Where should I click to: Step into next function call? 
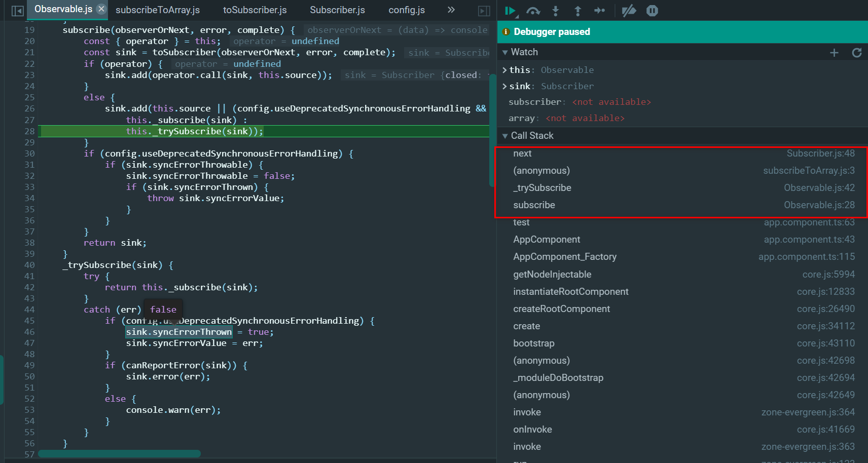coord(556,11)
